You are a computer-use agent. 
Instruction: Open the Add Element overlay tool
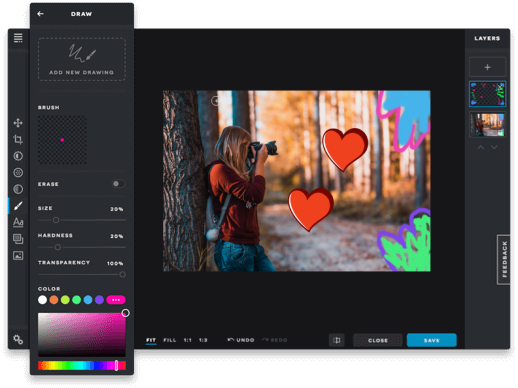click(18, 239)
